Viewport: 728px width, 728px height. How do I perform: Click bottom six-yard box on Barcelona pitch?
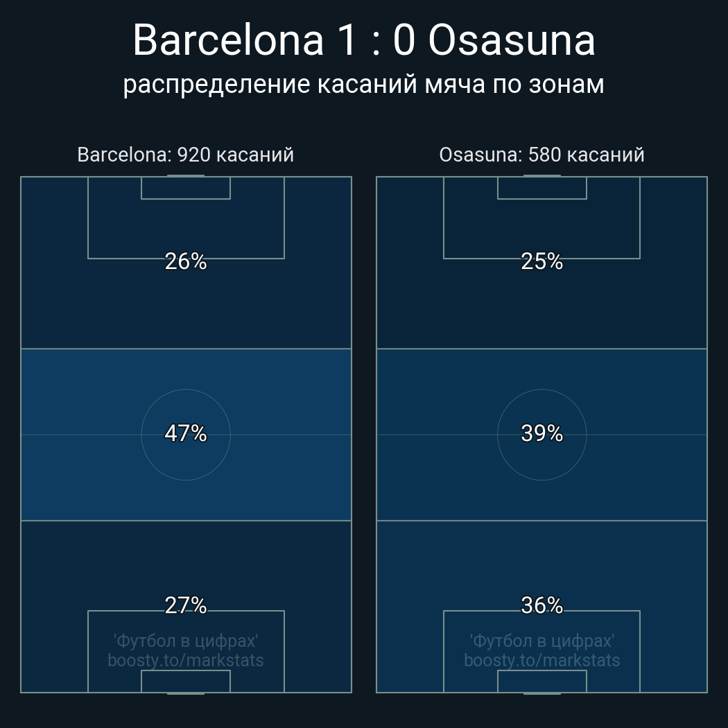coord(185,682)
